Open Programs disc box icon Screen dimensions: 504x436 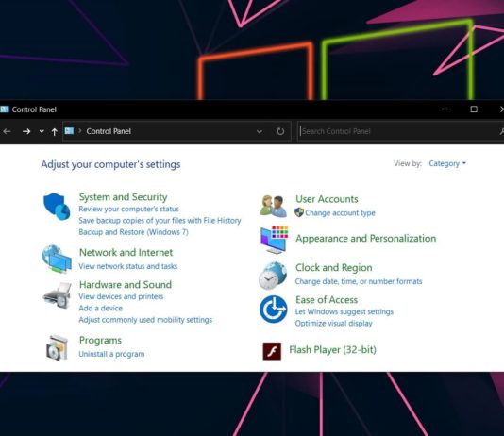57,347
